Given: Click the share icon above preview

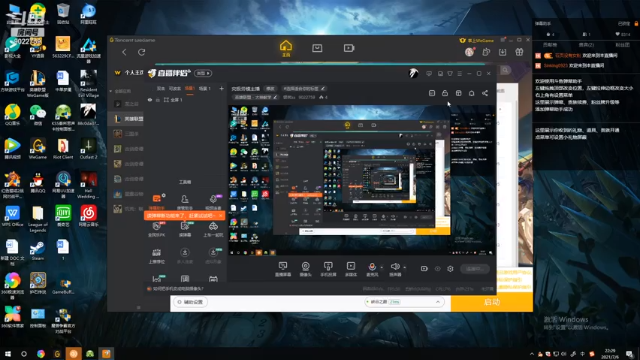Looking at the screenshot, I should point(485,93).
